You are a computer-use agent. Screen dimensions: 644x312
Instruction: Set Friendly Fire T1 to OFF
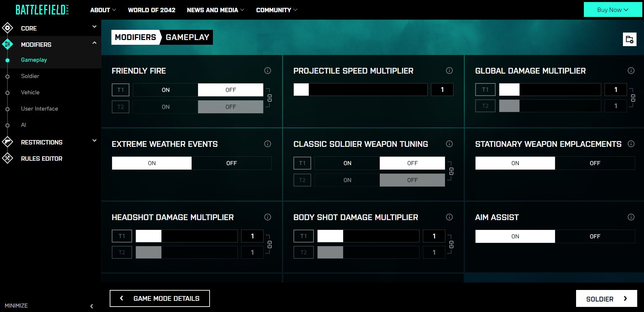coord(231,90)
